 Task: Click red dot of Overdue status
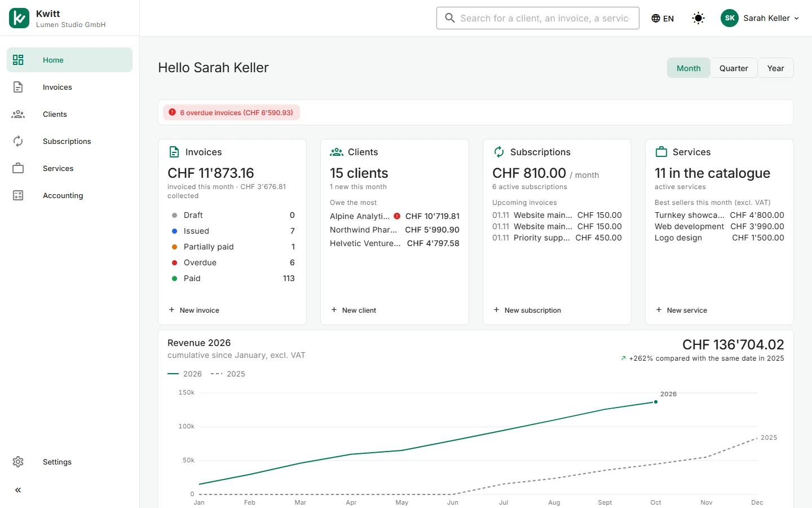point(174,262)
